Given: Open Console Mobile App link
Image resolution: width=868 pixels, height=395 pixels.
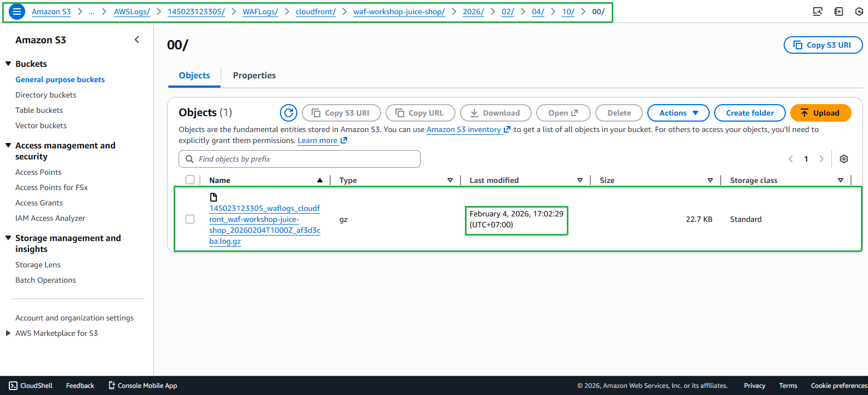Looking at the screenshot, I should (142, 386).
